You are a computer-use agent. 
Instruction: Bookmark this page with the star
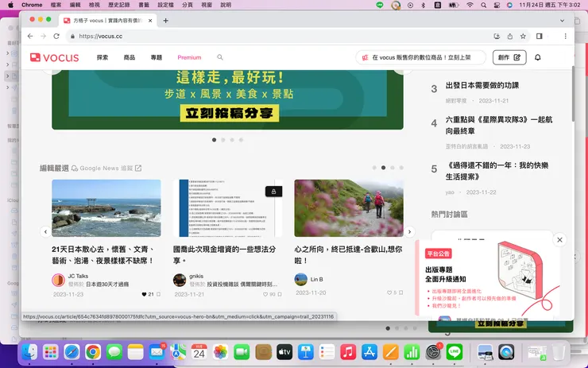523,36
